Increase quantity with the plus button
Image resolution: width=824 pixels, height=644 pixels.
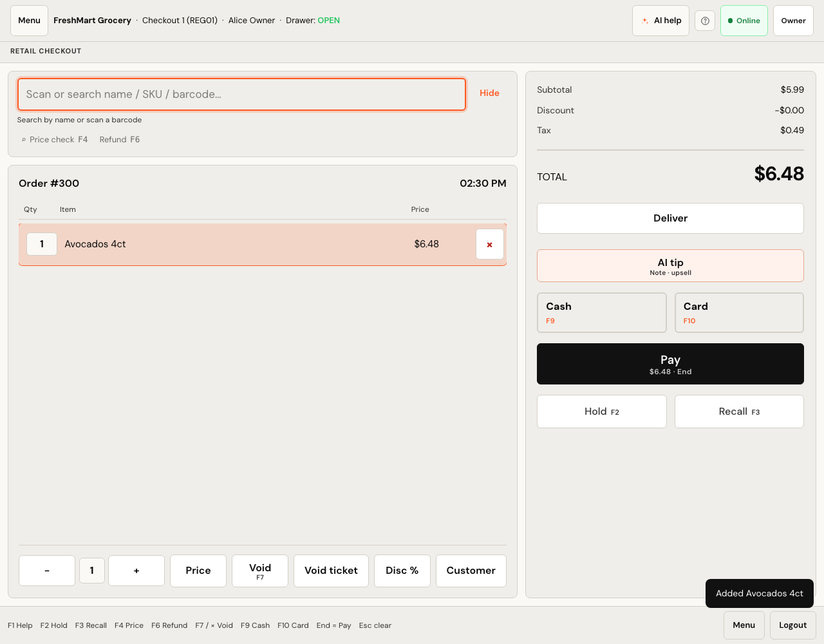point(136,571)
